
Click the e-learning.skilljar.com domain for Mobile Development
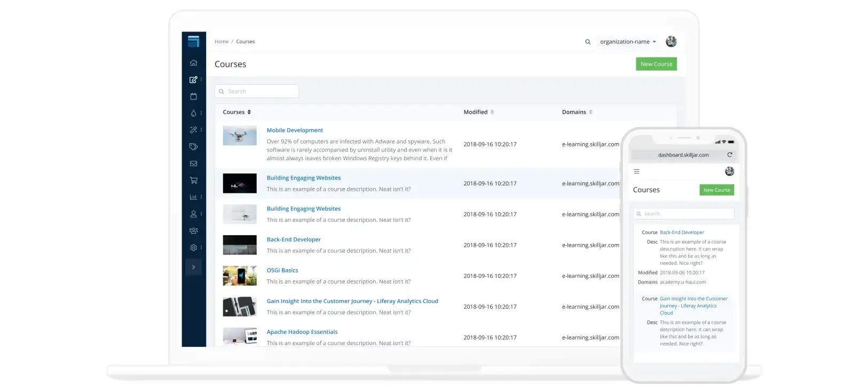point(590,145)
